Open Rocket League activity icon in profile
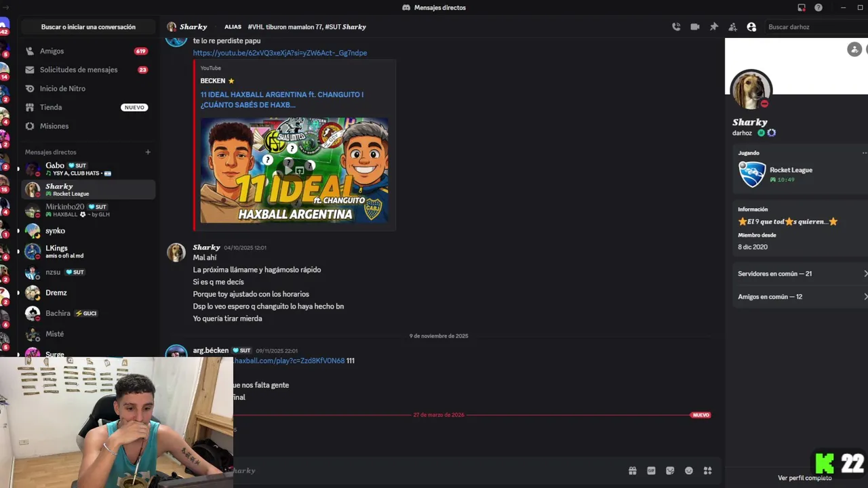868x488 pixels. coord(752,174)
